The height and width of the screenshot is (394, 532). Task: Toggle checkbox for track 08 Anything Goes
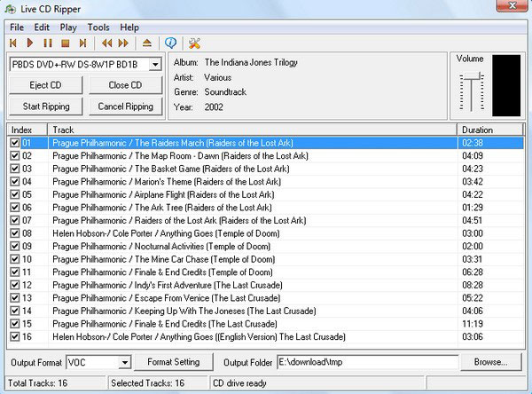(x=14, y=233)
